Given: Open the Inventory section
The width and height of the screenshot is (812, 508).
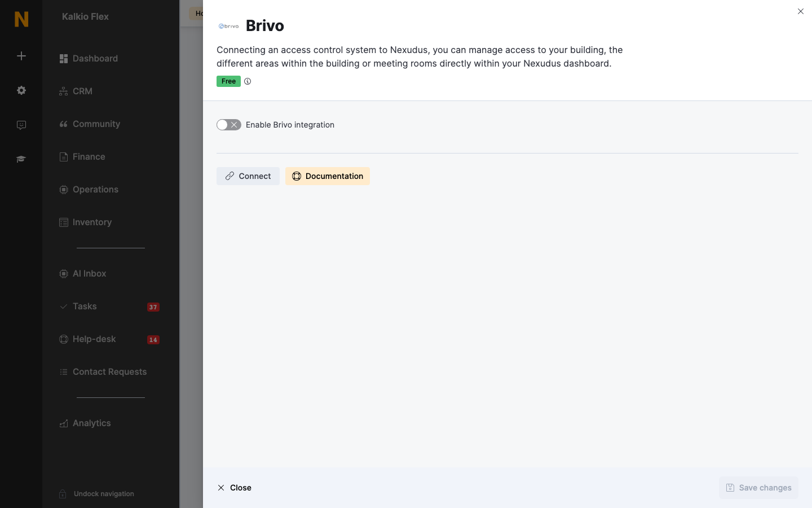Looking at the screenshot, I should [85, 222].
